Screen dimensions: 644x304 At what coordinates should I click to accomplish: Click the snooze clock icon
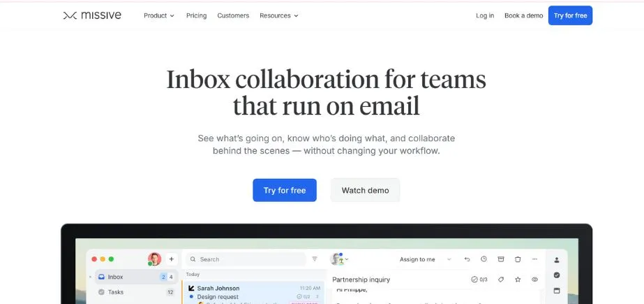484,259
